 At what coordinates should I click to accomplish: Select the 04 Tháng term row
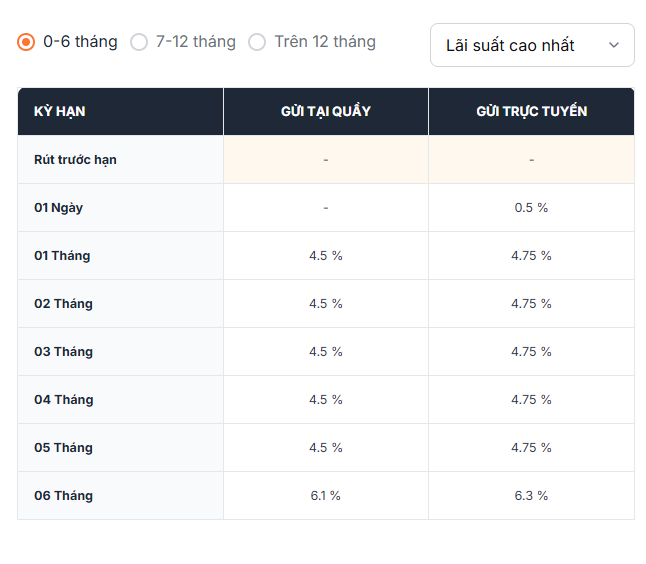pos(326,400)
